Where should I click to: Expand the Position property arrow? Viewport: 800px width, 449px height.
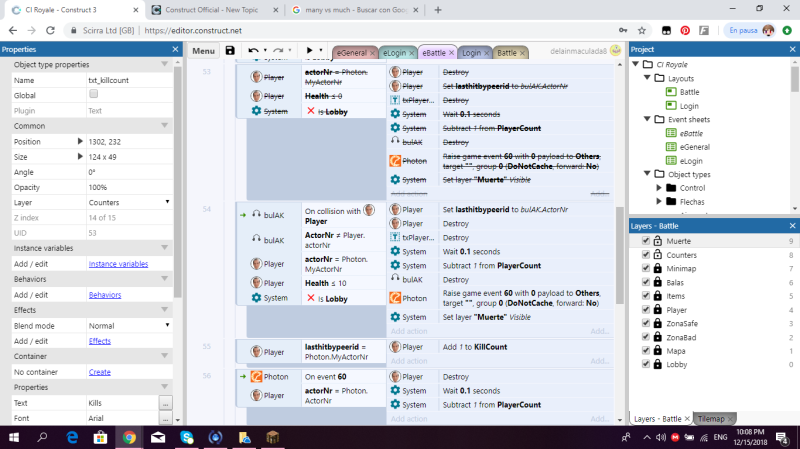(80, 141)
